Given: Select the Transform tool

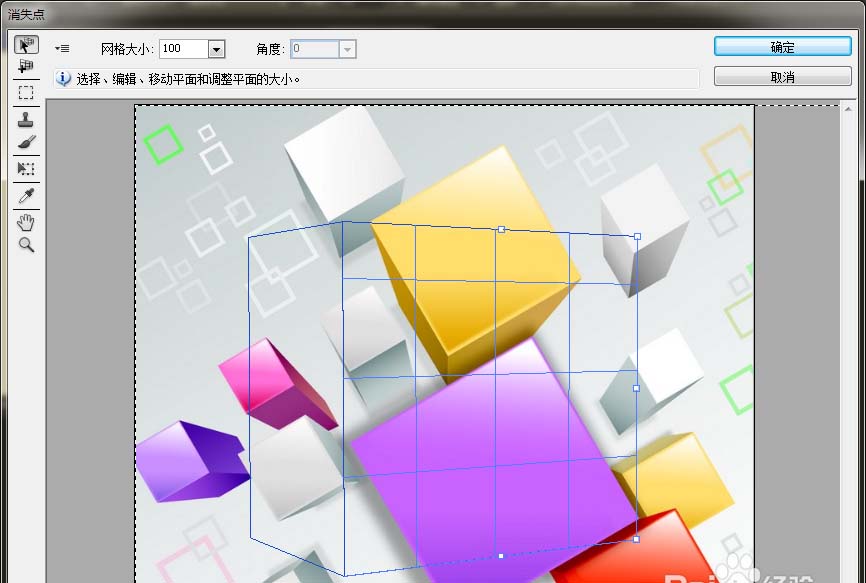Looking at the screenshot, I should (x=26, y=168).
